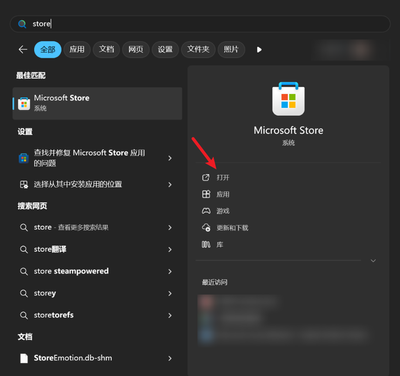Click the large Microsoft Store logo in preview
400x376 pixels.
tap(288, 99)
